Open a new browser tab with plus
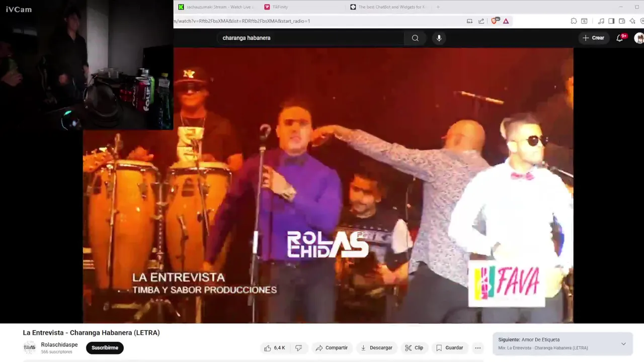Image resolution: width=644 pixels, height=362 pixels. point(438,7)
